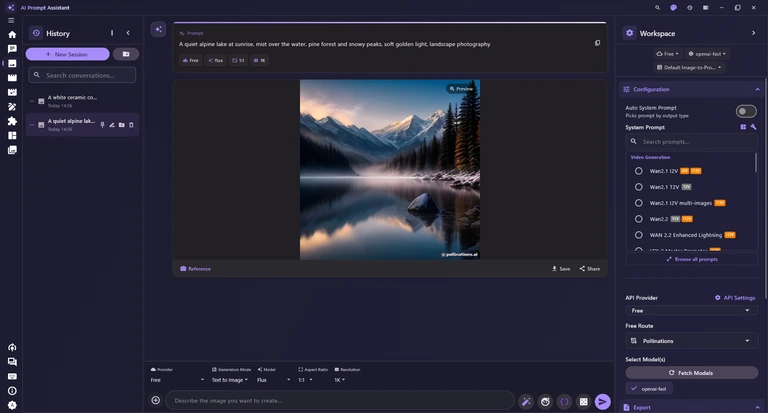Select Wan2.1 I2V multi-images radio option
This screenshot has height=413, width=768.
point(639,203)
